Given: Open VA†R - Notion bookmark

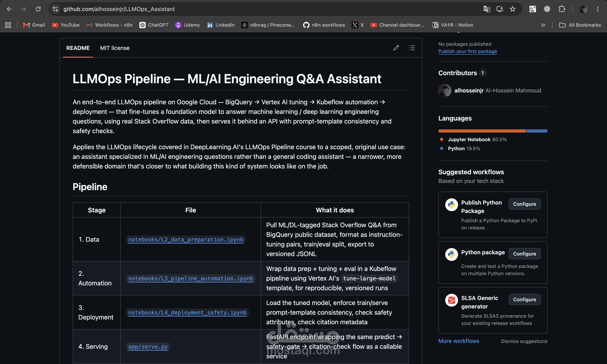Looking at the screenshot, I should tap(453, 25).
